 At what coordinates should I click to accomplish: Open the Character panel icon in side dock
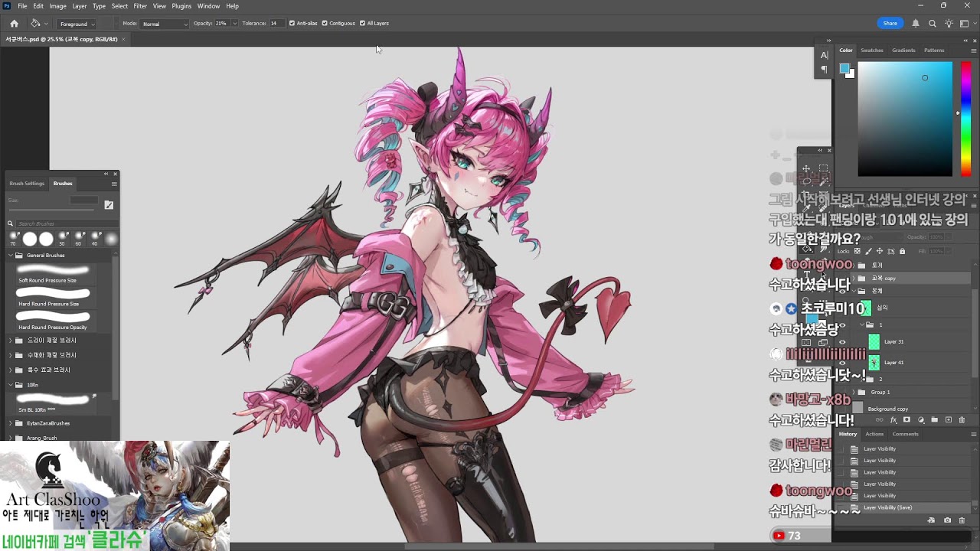[824, 55]
